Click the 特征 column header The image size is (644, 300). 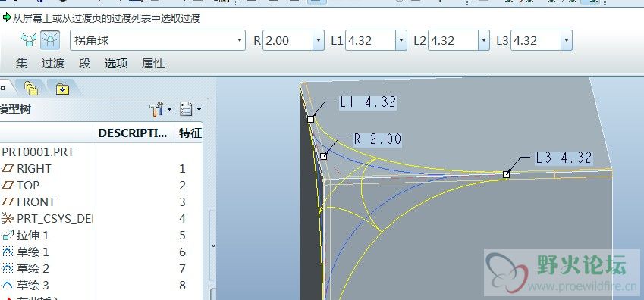[190, 133]
